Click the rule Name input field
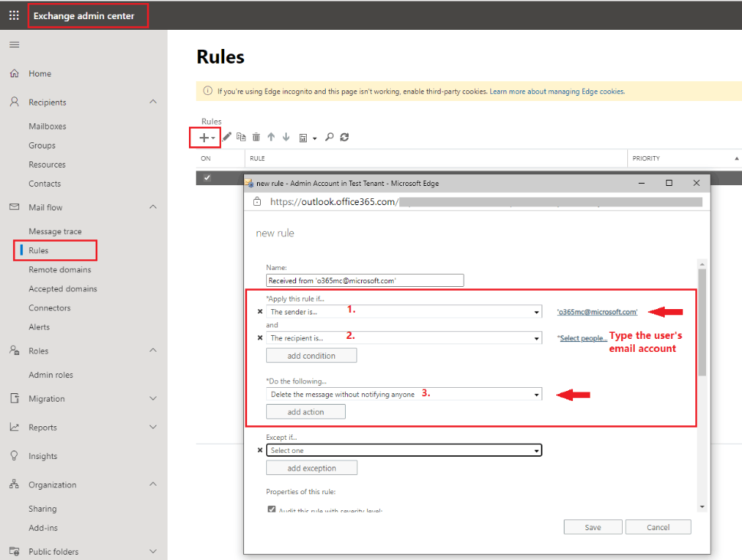 click(x=365, y=280)
